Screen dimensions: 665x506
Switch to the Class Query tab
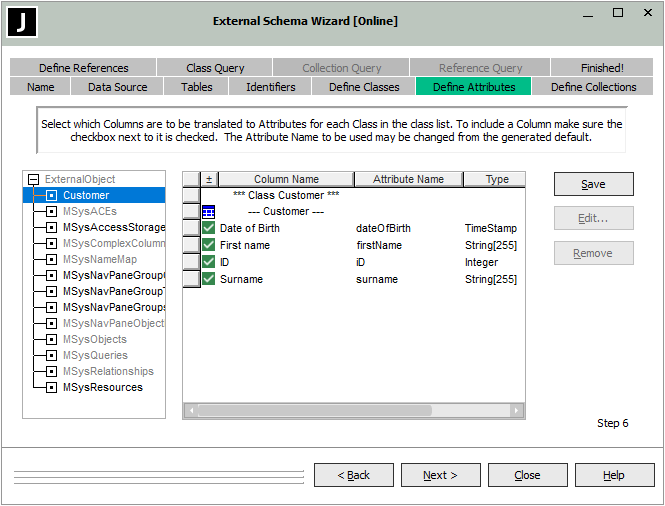click(215, 68)
